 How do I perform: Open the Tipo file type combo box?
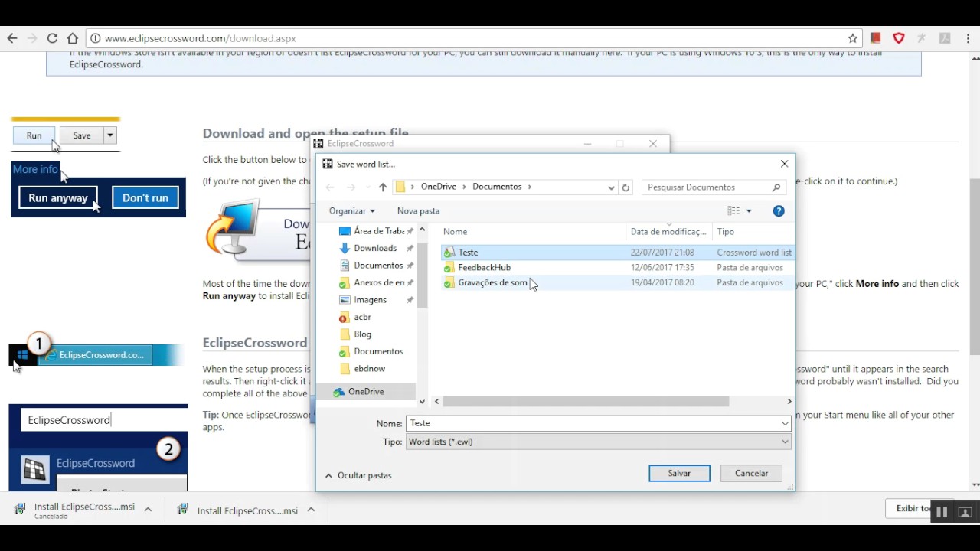pyautogui.click(x=599, y=442)
